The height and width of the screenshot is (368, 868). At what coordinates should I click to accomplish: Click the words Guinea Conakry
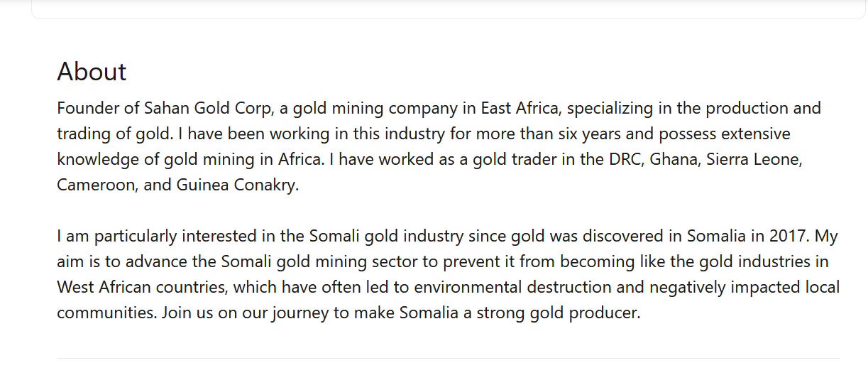[x=237, y=185]
